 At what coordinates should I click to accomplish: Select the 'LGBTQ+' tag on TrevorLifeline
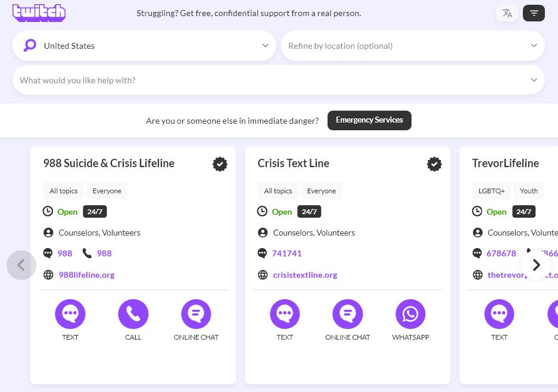pos(491,191)
